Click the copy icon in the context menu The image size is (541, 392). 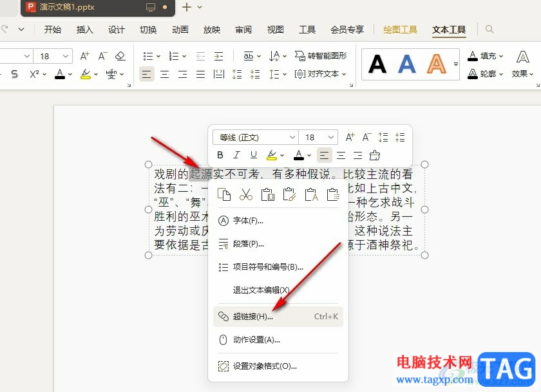click(224, 194)
